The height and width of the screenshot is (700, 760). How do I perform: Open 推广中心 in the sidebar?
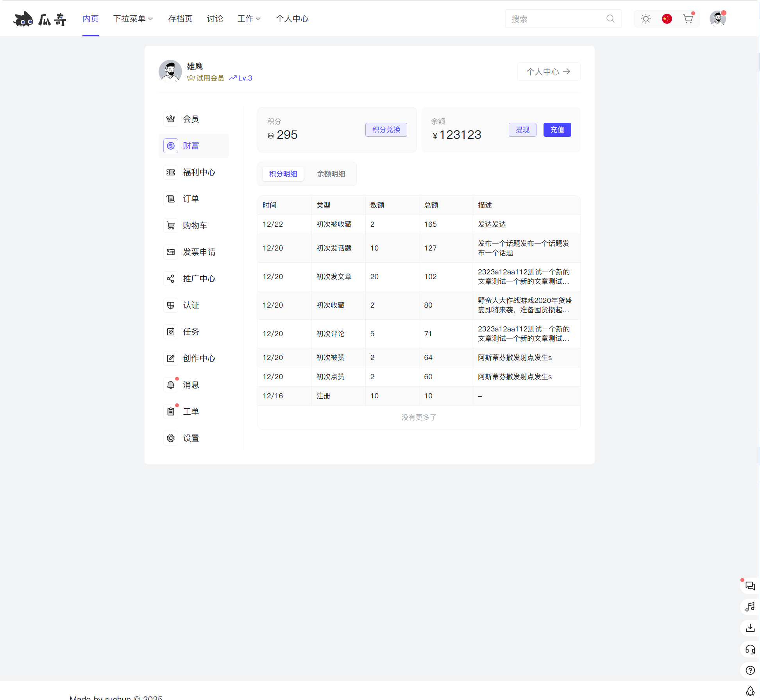(200, 278)
